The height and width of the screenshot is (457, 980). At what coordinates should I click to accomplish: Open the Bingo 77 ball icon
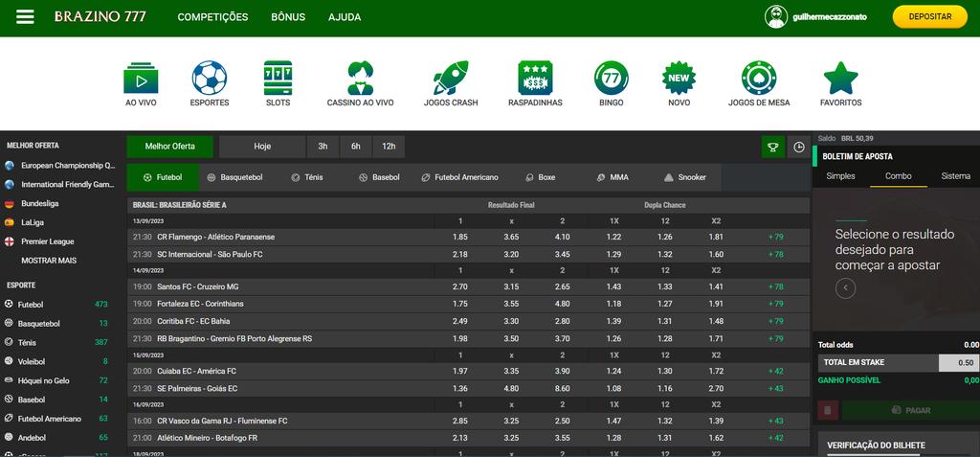click(611, 77)
